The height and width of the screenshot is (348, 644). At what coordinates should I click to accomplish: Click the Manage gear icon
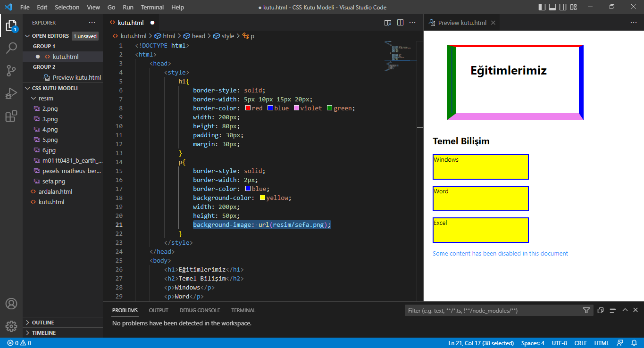(11, 326)
